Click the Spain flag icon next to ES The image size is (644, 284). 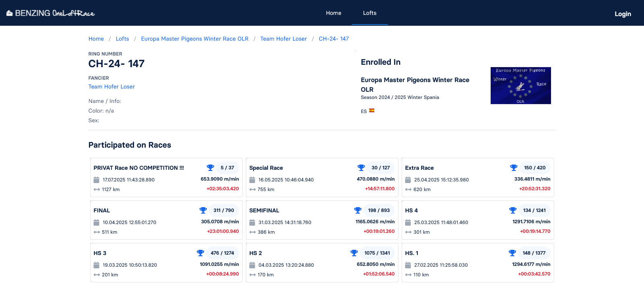pos(372,111)
